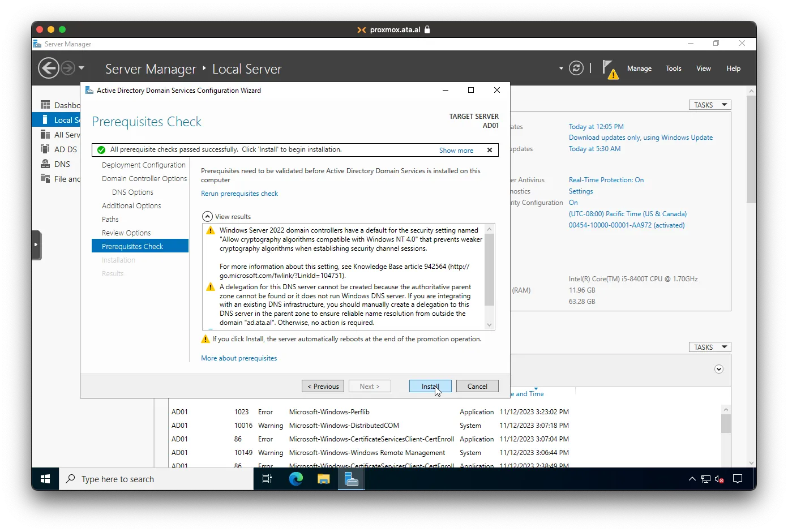Click Today at 5:30 AM link

coord(594,149)
